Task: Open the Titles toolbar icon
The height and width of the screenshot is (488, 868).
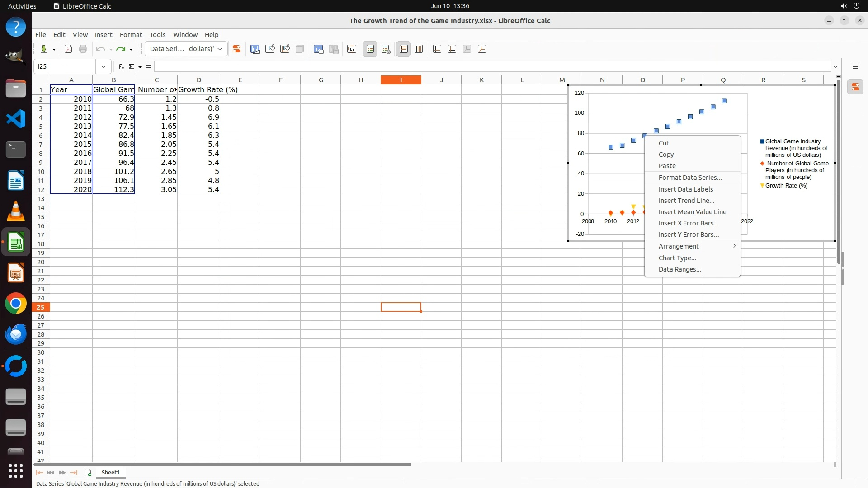Action: (352, 49)
